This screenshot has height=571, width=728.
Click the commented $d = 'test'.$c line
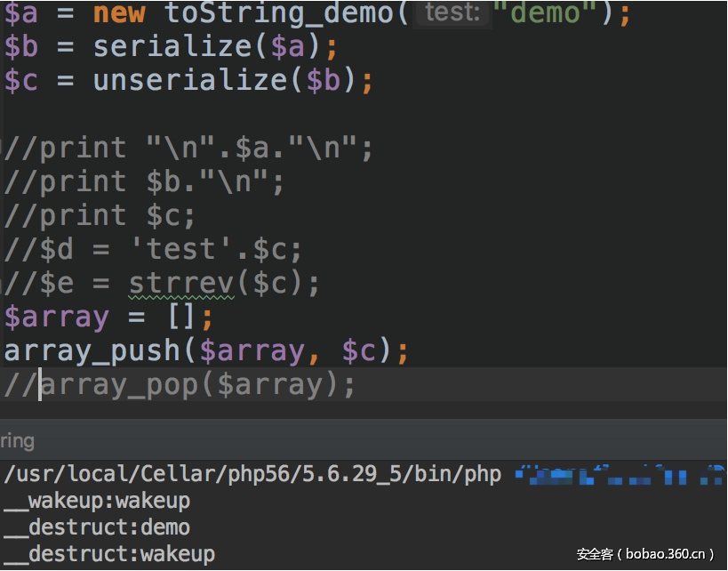click(x=153, y=249)
